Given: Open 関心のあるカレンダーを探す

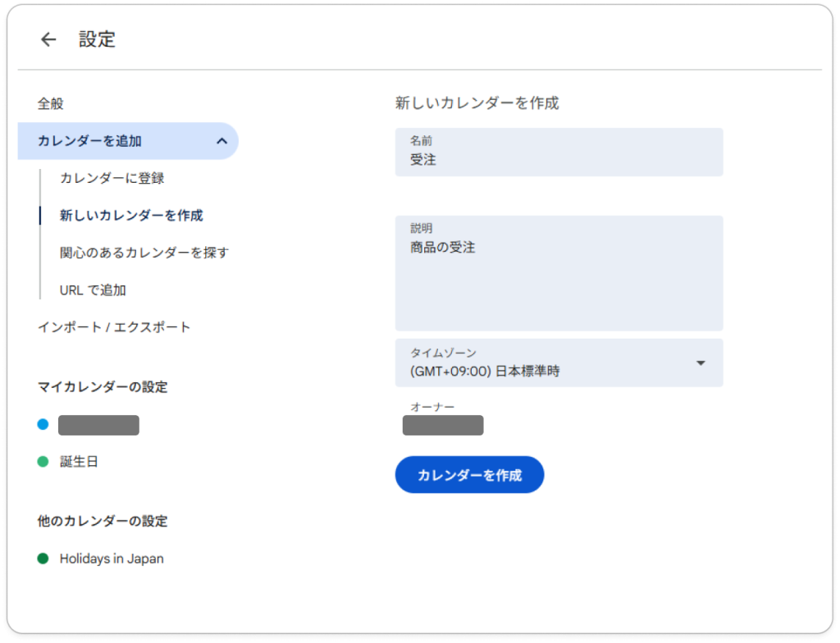Looking at the screenshot, I should [x=144, y=253].
